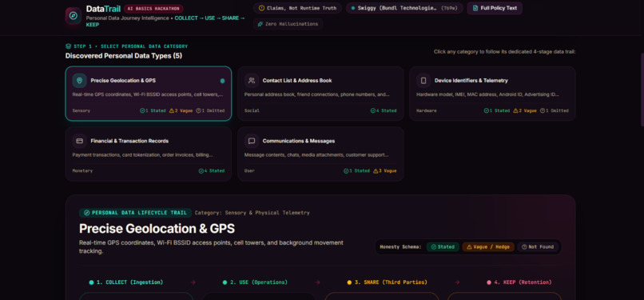Open the Swiggy (Bundl Technologie… policy selector

pyautogui.click(x=404, y=8)
